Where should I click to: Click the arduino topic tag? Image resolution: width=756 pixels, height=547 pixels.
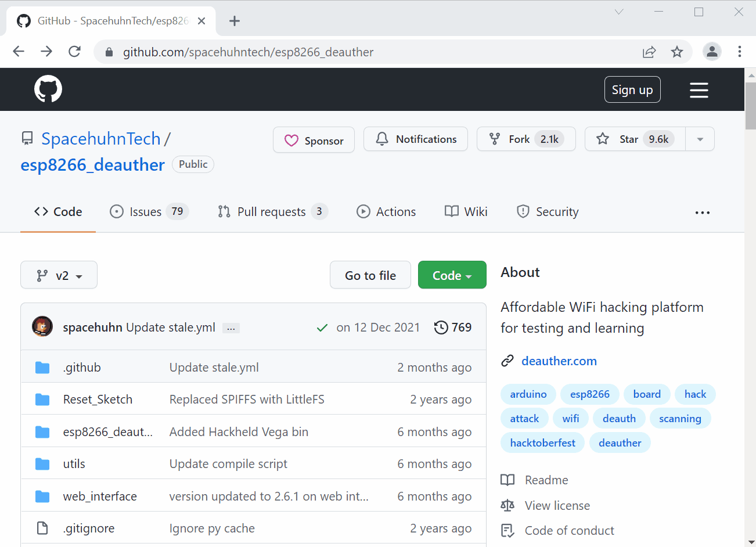528,394
